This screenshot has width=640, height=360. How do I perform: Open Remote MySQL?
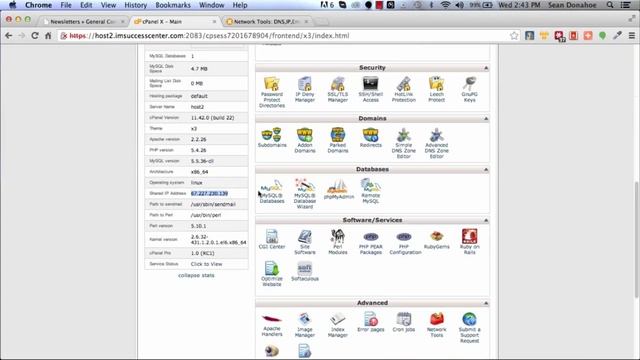(x=371, y=191)
